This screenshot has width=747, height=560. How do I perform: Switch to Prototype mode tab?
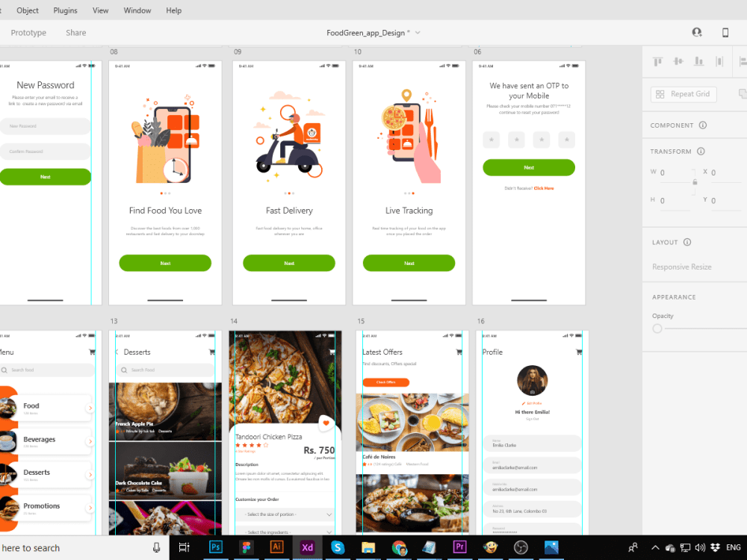pos(28,33)
